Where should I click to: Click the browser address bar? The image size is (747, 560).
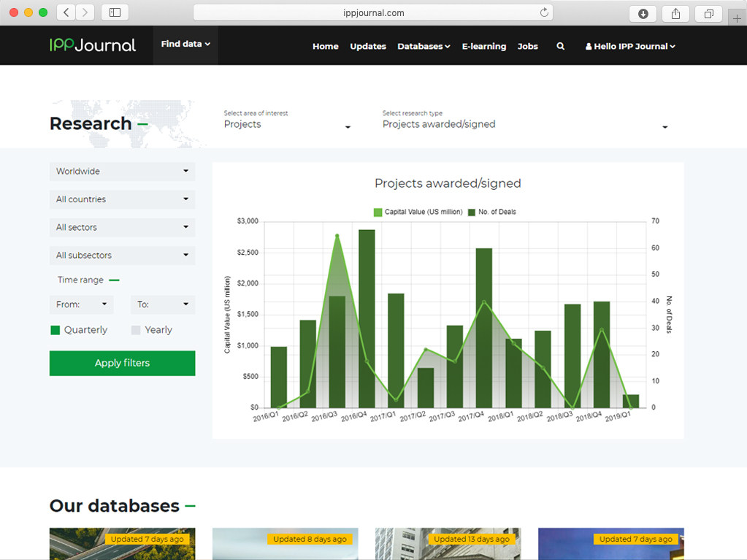coord(372,12)
